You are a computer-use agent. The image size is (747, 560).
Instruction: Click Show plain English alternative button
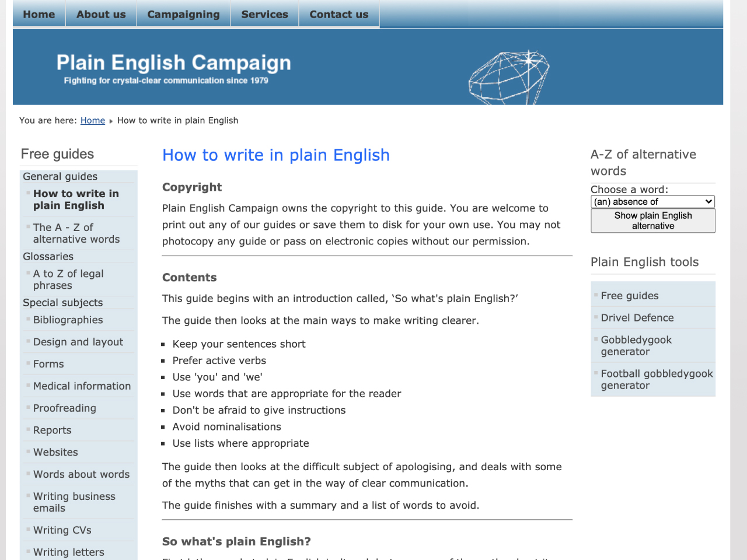point(653,220)
